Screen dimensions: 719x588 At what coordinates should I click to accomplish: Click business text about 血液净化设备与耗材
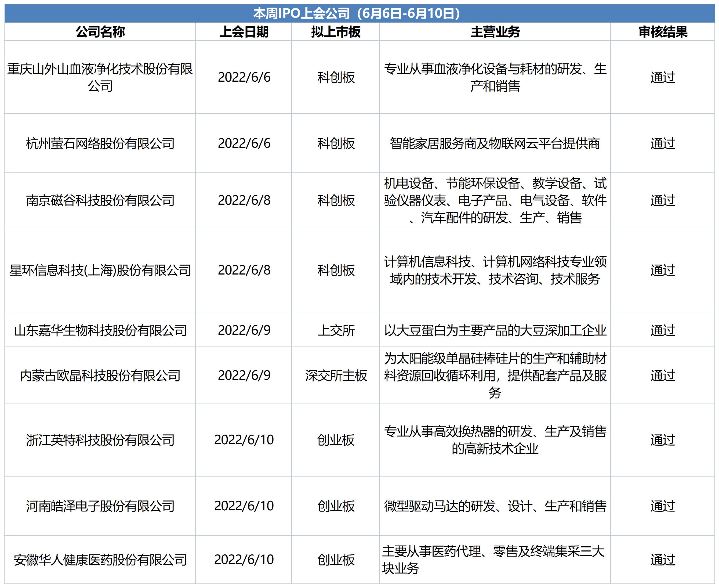495,78
